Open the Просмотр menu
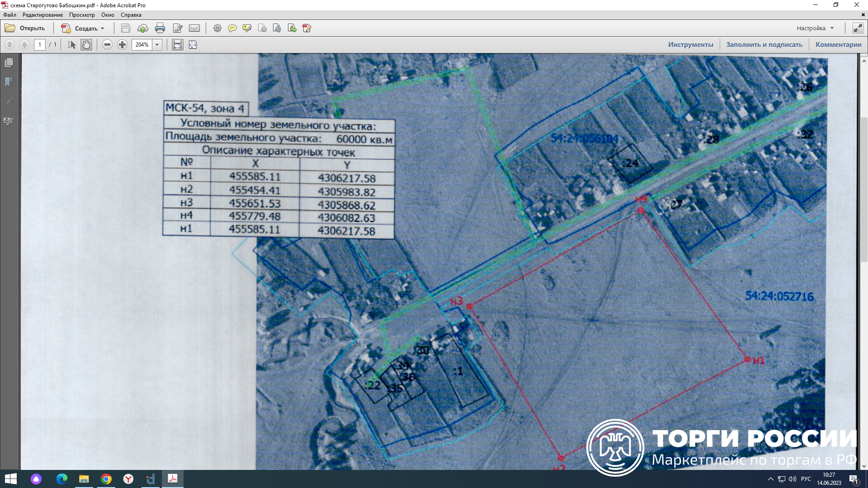 (x=82, y=15)
